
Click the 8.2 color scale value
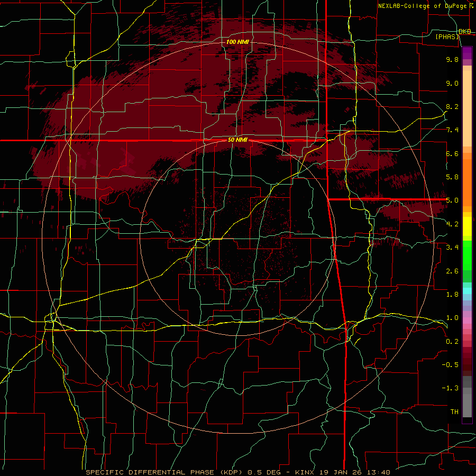[x=452, y=106]
